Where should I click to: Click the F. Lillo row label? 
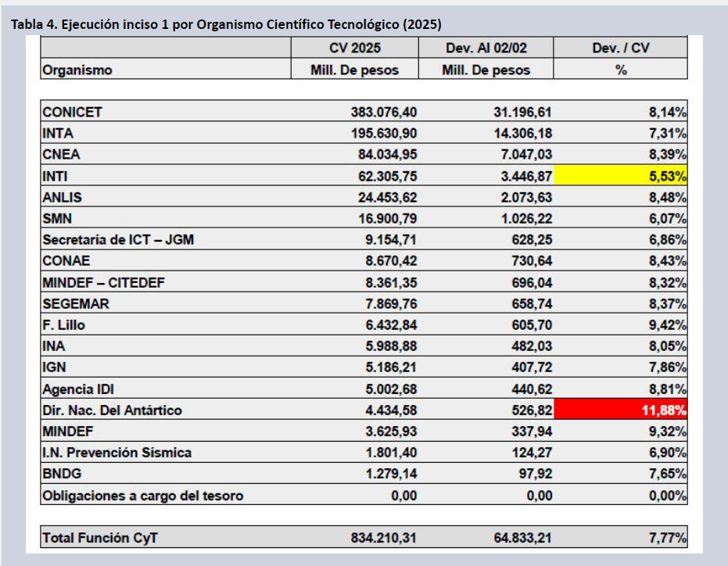(x=63, y=324)
